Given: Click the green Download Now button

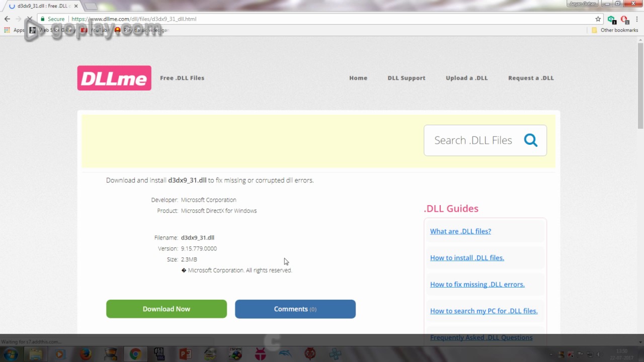Looking at the screenshot, I should tap(167, 309).
